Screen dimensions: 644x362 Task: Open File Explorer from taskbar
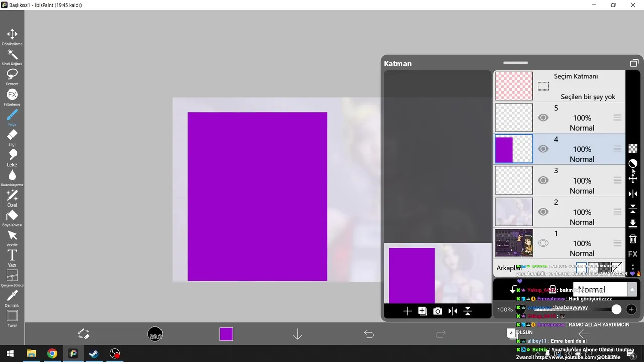tap(31, 354)
